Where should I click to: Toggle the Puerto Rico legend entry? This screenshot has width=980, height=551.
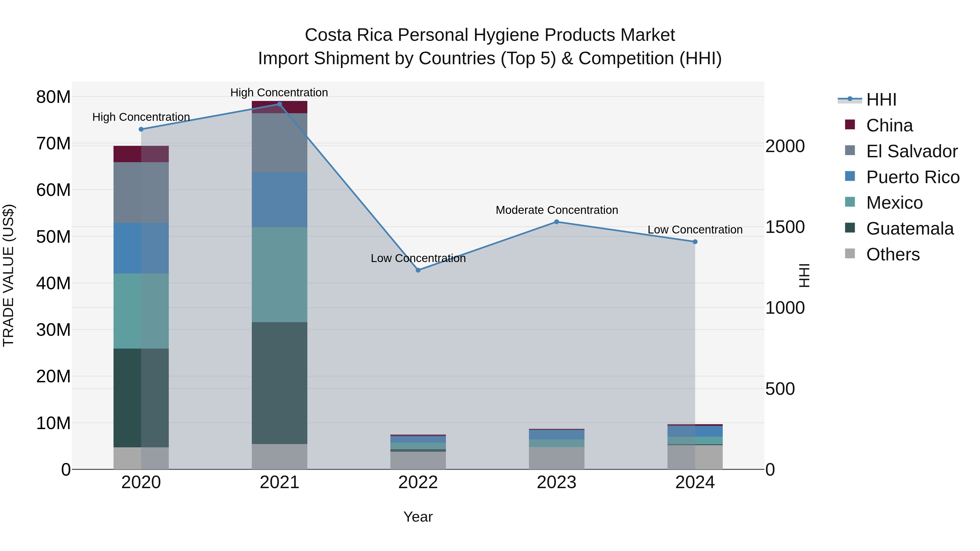902,177
